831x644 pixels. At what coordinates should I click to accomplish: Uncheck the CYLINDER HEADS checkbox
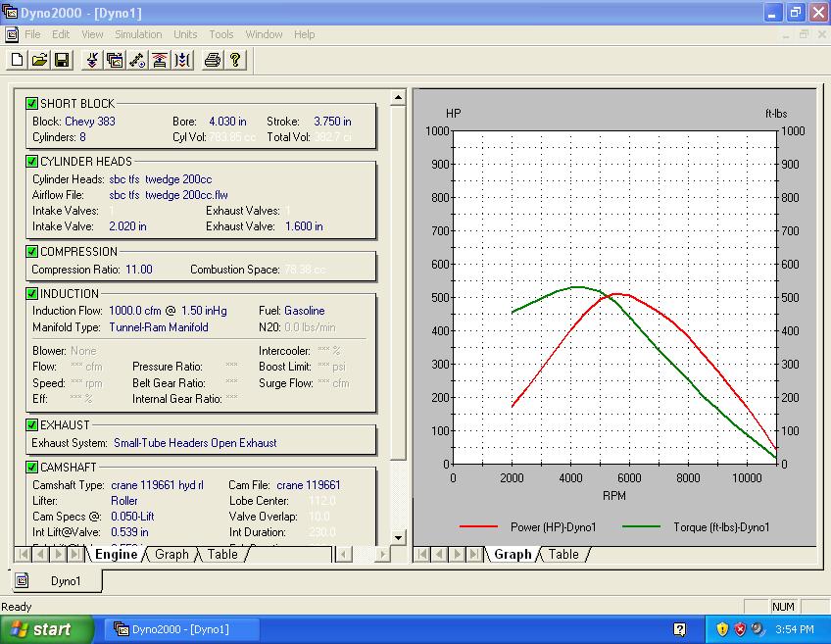tap(32, 162)
